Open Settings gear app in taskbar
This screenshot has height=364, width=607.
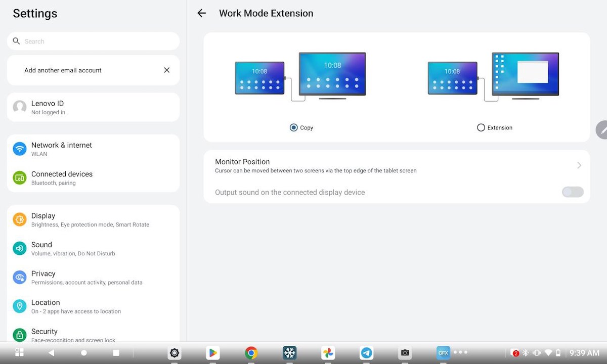click(x=175, y=353)
